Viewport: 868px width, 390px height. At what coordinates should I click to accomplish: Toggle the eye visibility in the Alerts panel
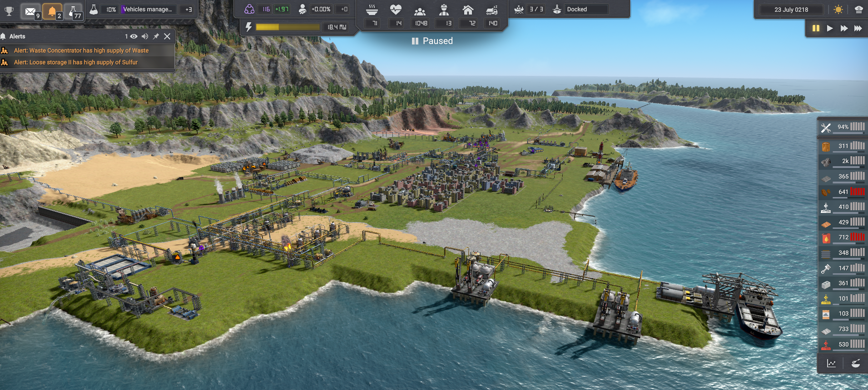click(134, 36)
